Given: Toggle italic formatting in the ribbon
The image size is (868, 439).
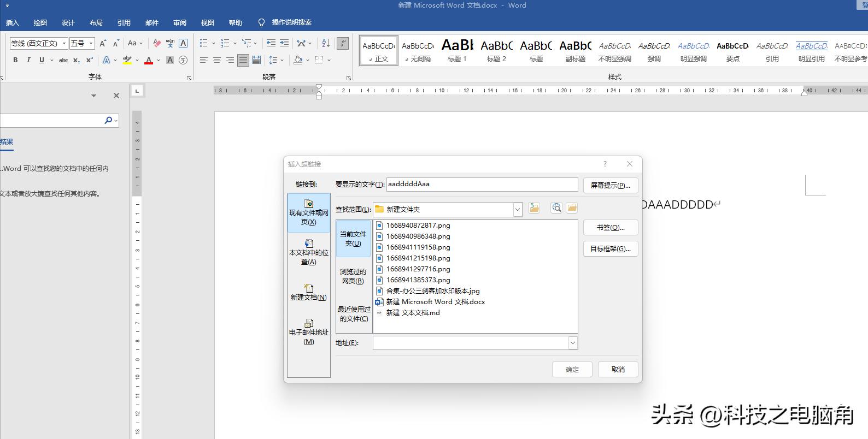Looking at the screenshot, I should tap(28, 60).
